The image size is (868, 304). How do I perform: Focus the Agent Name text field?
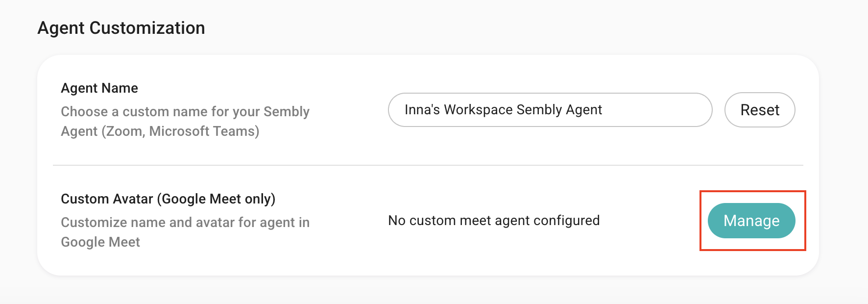click(x=550, y=110)
